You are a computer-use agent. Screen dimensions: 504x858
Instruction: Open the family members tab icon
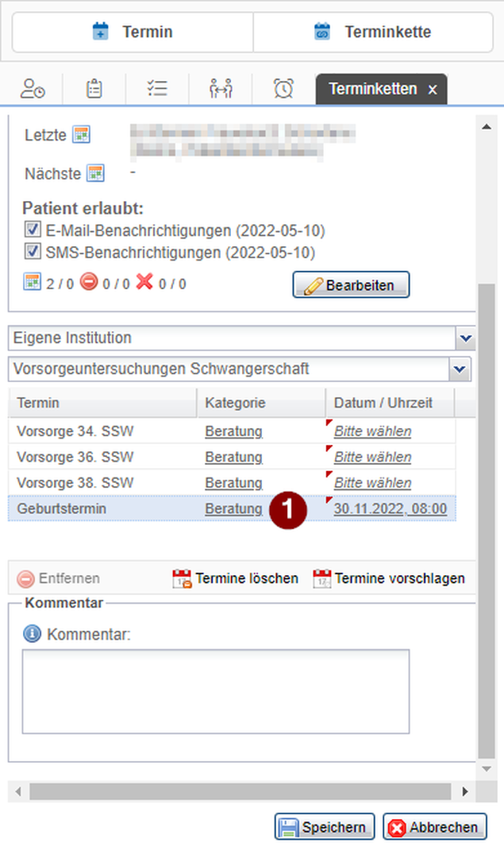point(221,88)
